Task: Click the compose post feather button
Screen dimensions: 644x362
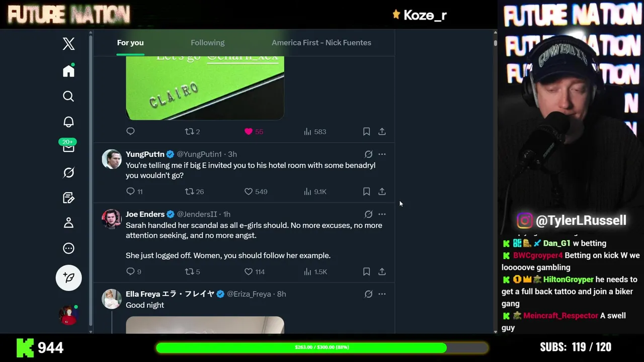Action: (69, 278)
